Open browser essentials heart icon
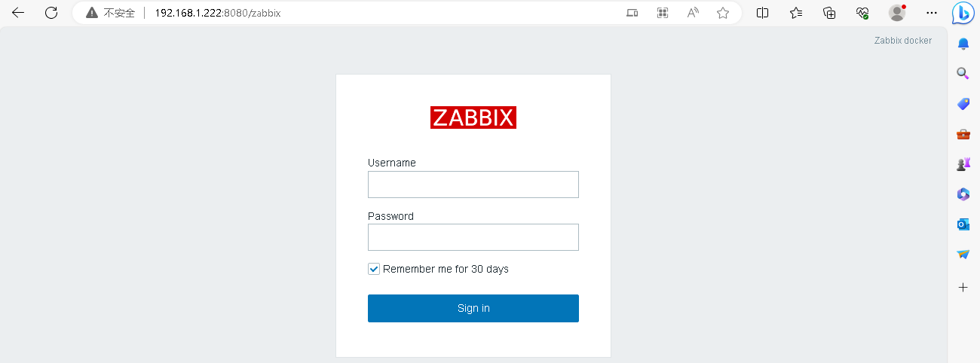This screenshot has height=363, width=980. (862, 13)
